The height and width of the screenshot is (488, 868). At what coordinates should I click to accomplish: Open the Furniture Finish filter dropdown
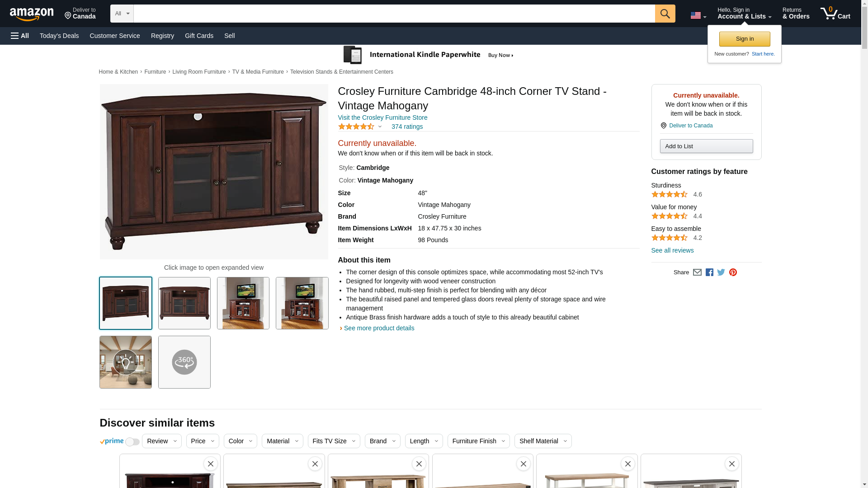click(479, 441)
